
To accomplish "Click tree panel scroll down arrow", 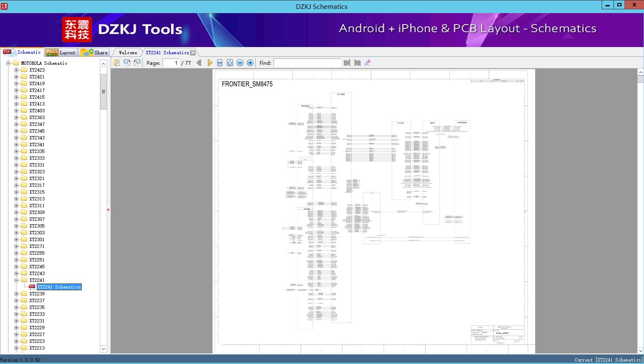I will 103,349.
